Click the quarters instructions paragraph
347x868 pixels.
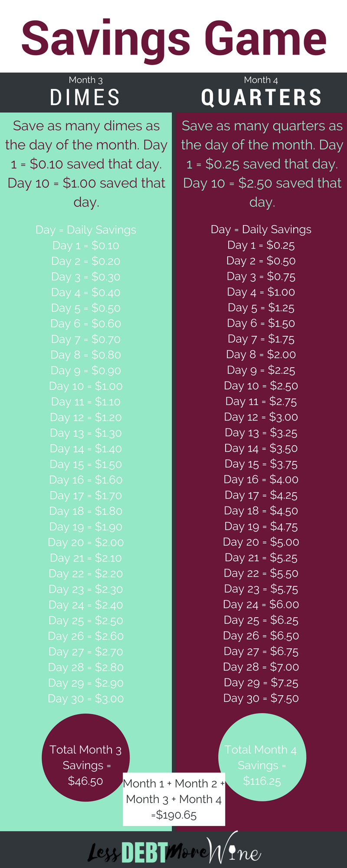tap(262, 164)
